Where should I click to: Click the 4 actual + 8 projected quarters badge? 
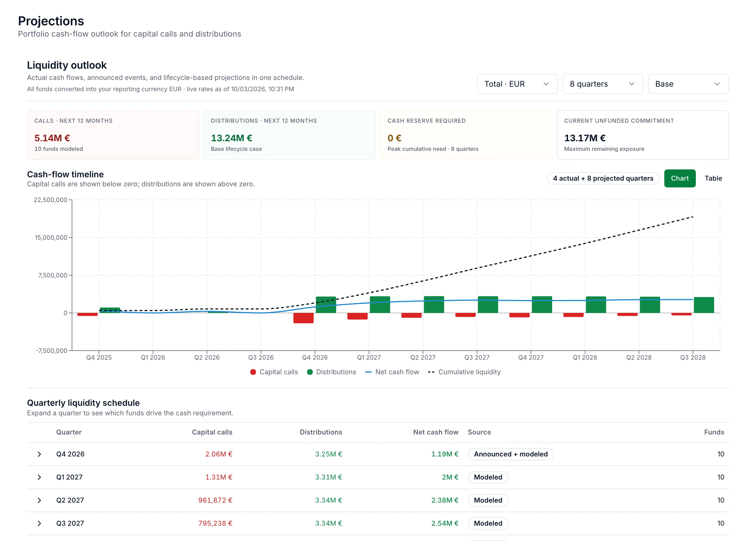click(603, 178)
